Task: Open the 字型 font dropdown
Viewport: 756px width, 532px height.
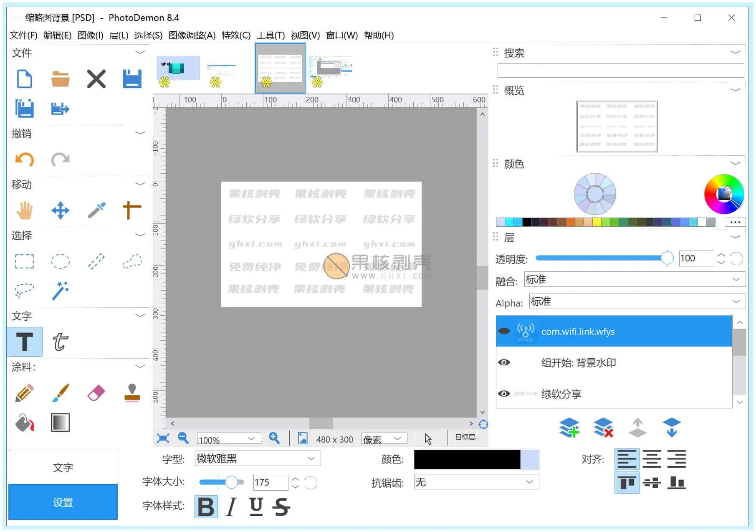Action: coord(258,459)
